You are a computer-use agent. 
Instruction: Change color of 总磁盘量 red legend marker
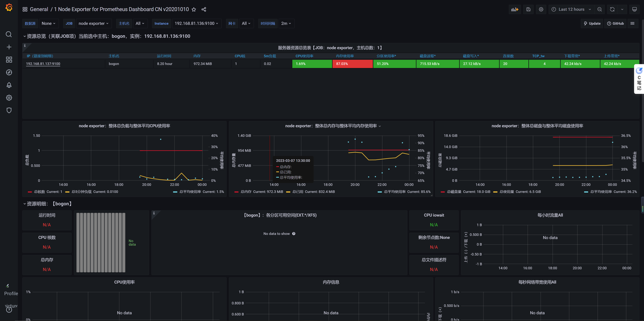pyautogui.click(x=443, y=192)
